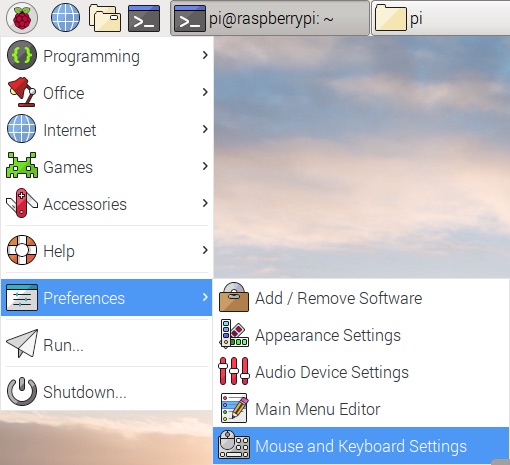Open the Help menu category
The image size is (510, 465).
click(x=107, y=250)
